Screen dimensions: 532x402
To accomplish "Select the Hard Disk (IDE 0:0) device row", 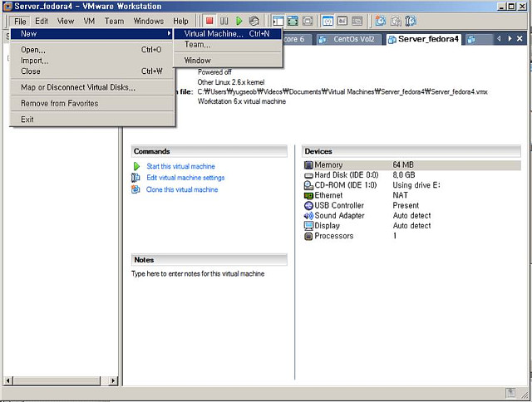I will [412, 175].
